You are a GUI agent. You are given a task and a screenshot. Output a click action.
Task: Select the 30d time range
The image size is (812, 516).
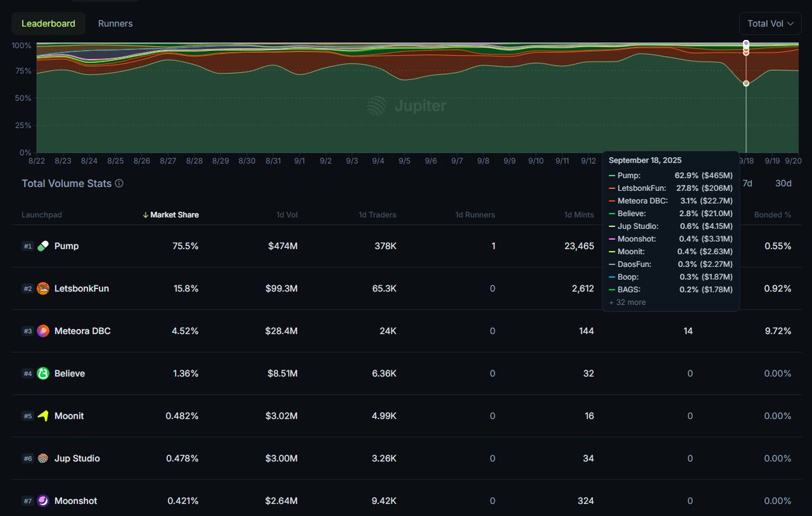783,184
